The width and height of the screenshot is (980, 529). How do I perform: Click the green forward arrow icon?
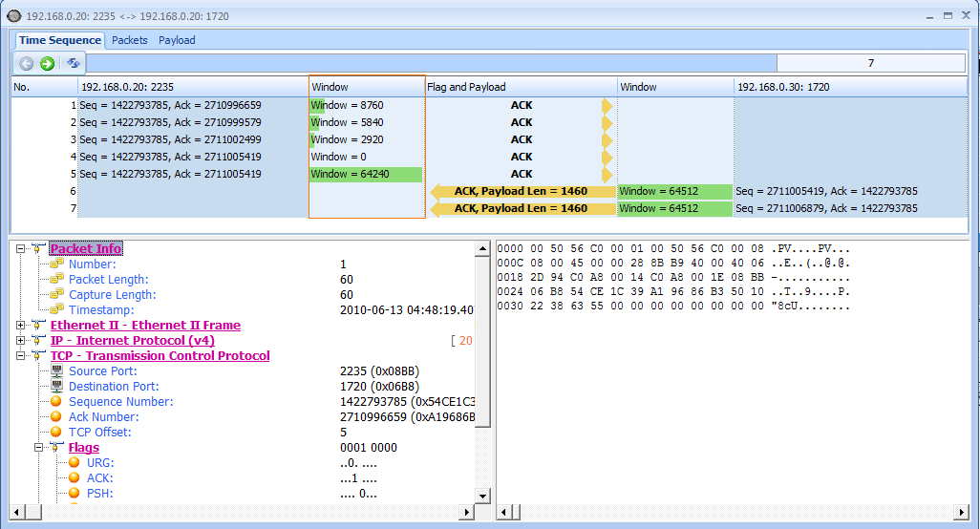(x=48, y=63)
